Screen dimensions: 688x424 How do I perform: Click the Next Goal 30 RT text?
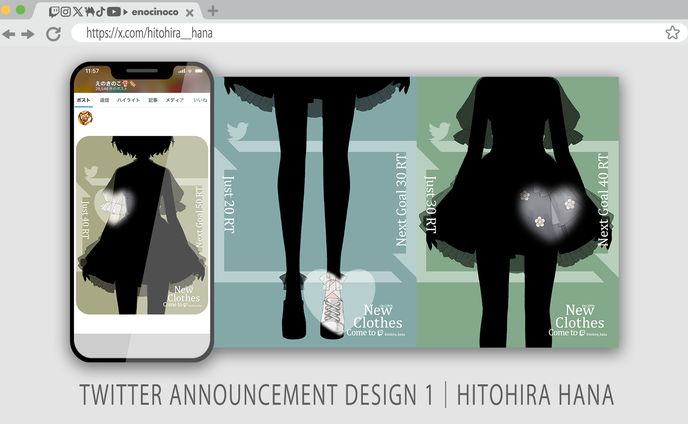[x=401, y=200]
